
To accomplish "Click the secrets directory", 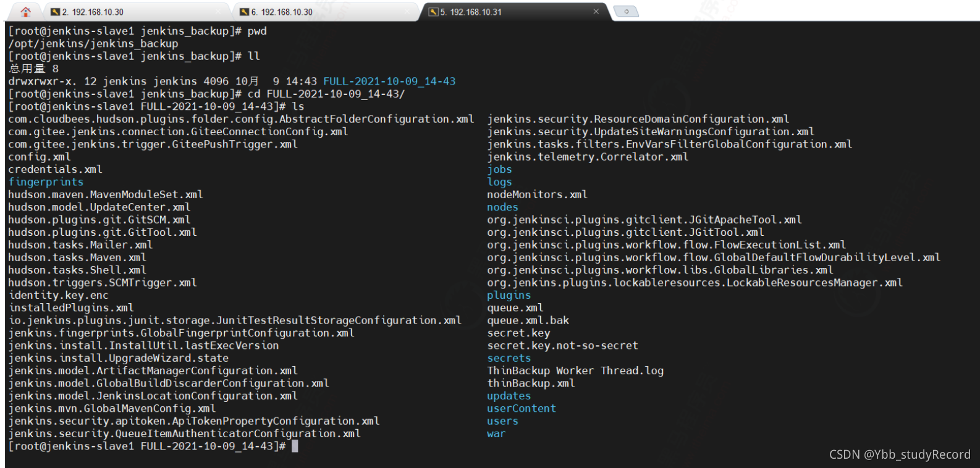I will click(509, 358).
